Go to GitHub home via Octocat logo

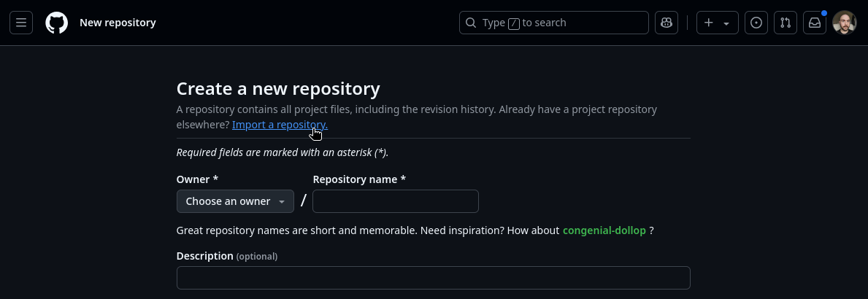56,23
